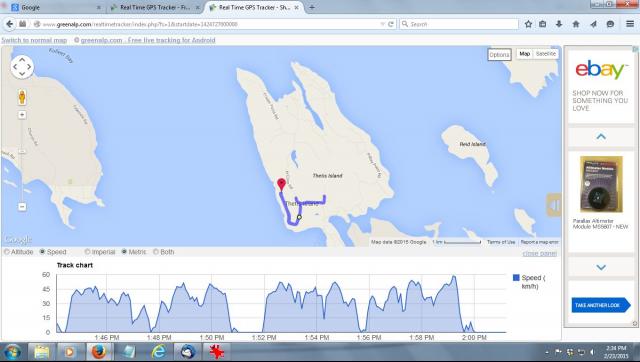Open the map Options button
The height and width of the screenshot is (362, 640).
[x=499, y=55]
